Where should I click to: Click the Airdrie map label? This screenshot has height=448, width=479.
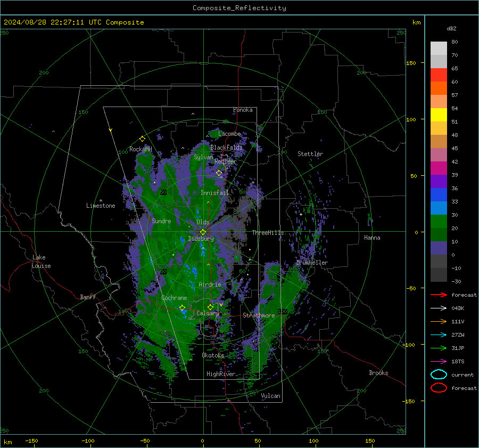(x=210, y=284)
